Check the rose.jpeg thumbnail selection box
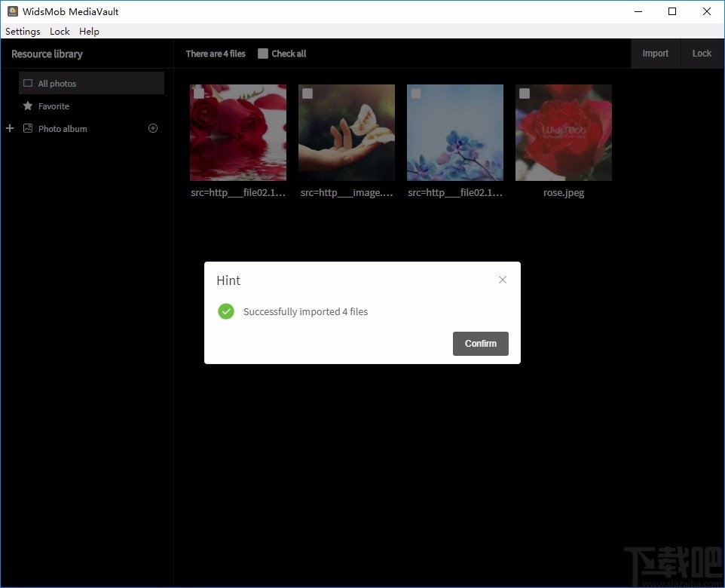725x588 pixels. point(524,93)
